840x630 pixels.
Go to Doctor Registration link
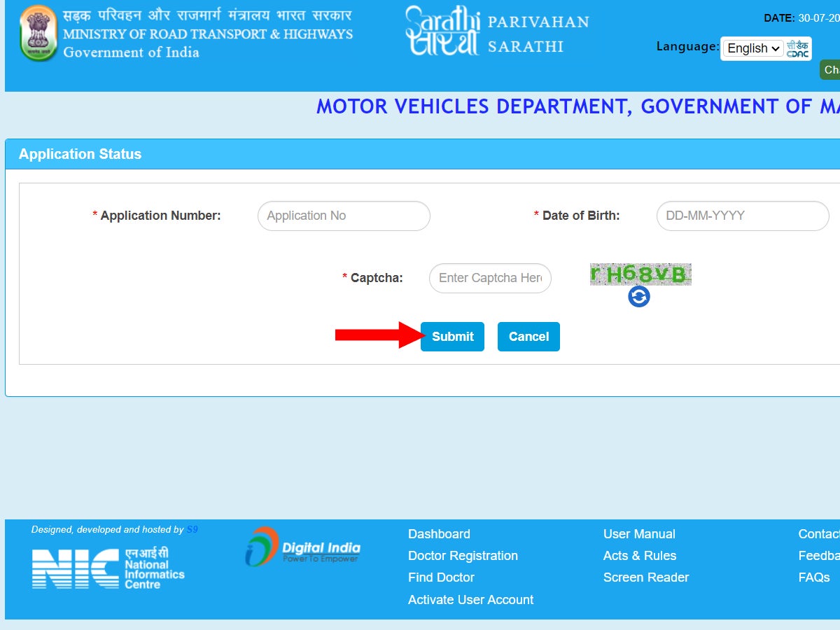463,556
